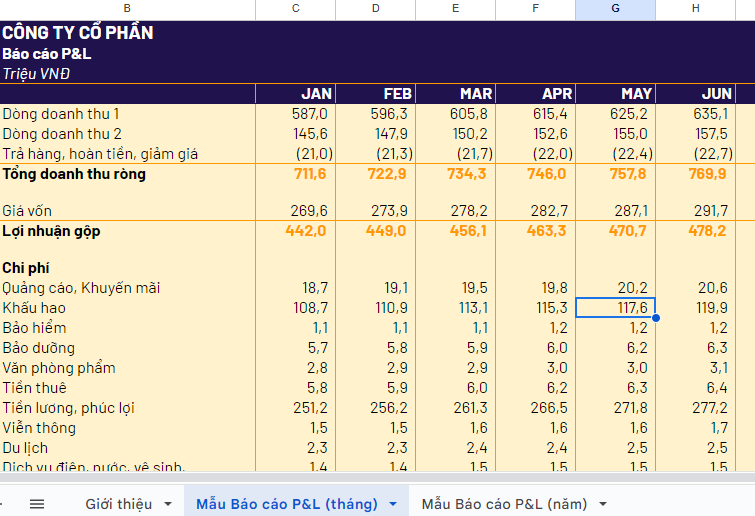Select the Giá vốn row label
Image resolution: width=755 pixels, height=516 pixels.
point(26,210)
